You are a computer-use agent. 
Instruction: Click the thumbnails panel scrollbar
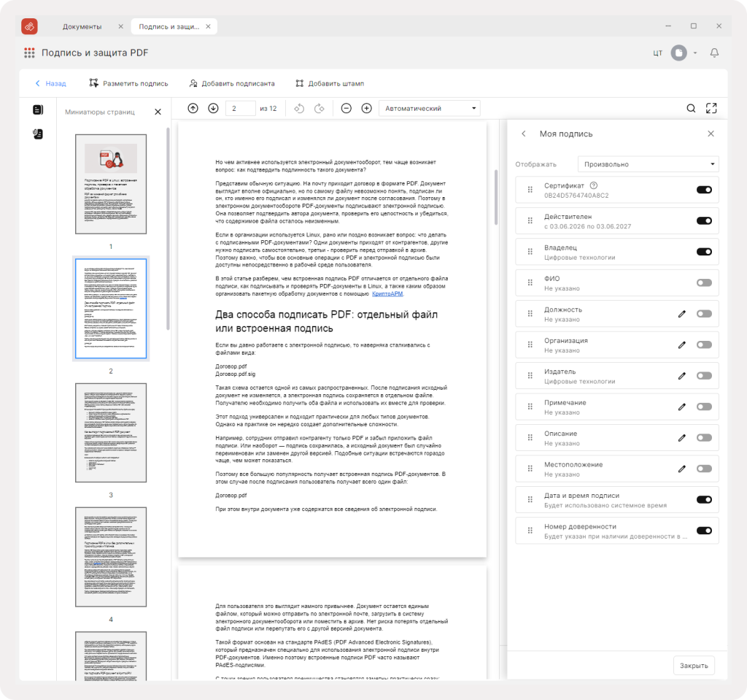(x=168, y=229)
